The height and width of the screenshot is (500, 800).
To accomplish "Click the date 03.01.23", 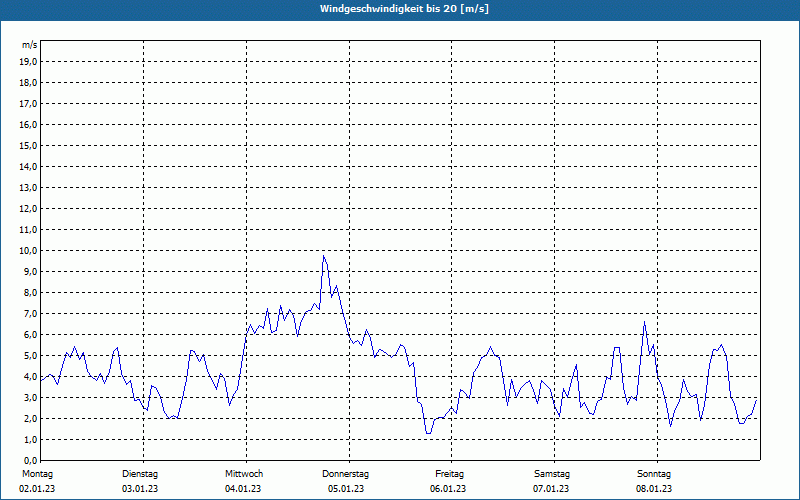I will [140, 489].
